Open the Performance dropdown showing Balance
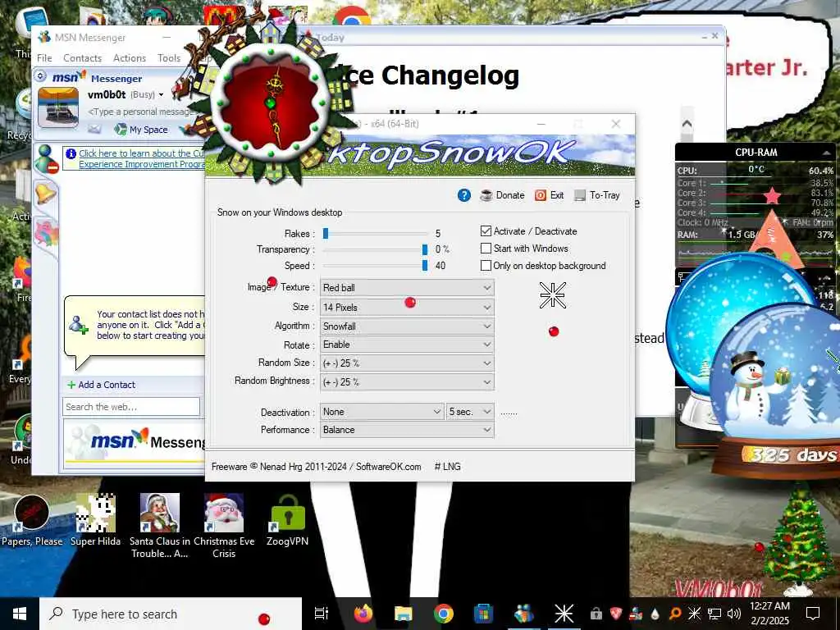Screen dimensions: 840x630 407,430
